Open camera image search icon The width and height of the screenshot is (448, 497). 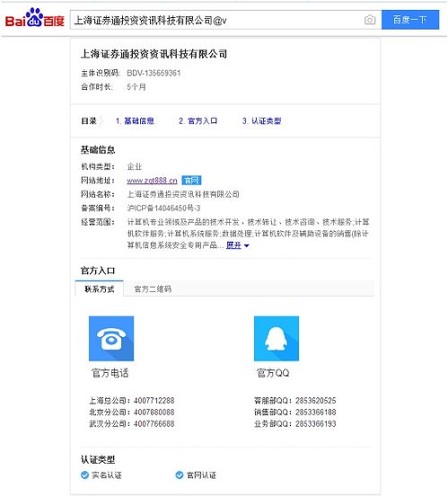370,20
